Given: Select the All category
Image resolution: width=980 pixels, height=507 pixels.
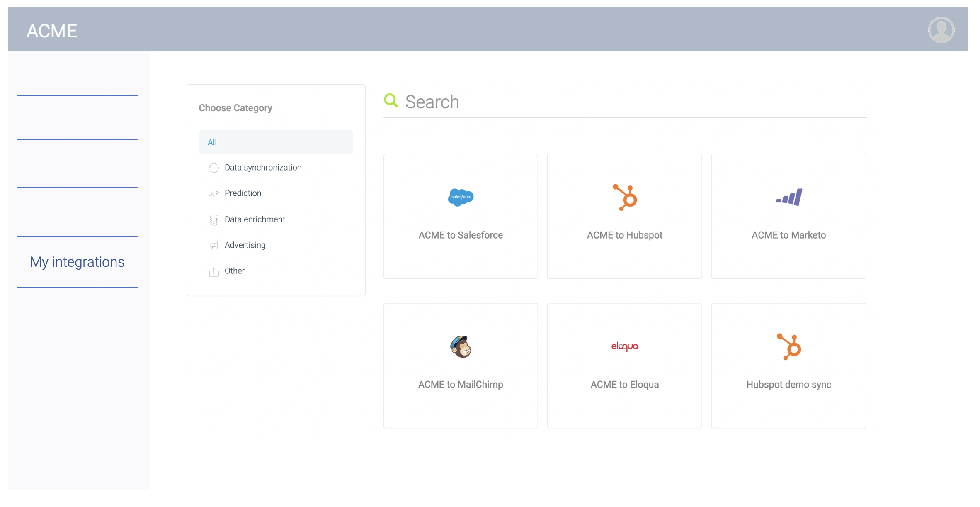Looking at the screenshot, I should (276, 142).
